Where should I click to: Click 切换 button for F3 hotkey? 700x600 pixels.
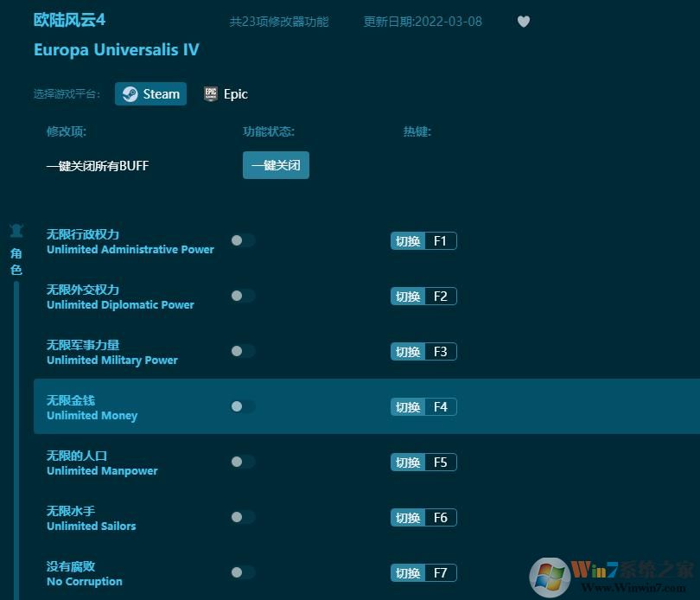(x=408, y=352)
